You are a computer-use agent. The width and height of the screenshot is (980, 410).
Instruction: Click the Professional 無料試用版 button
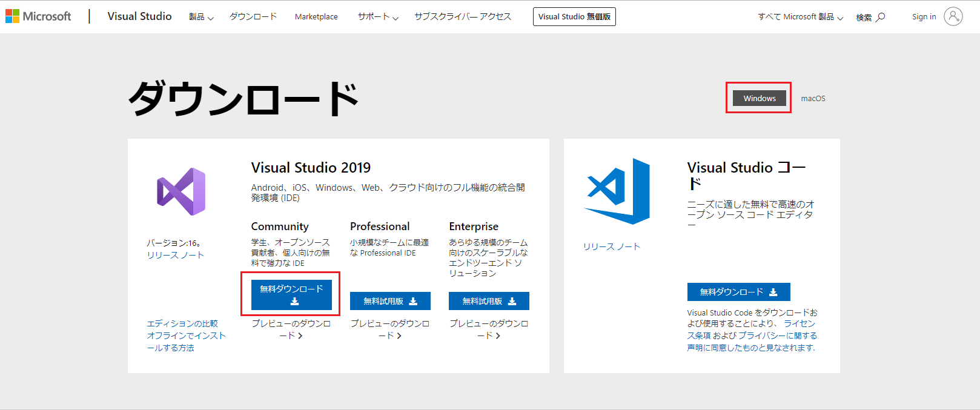pos(390,301)
